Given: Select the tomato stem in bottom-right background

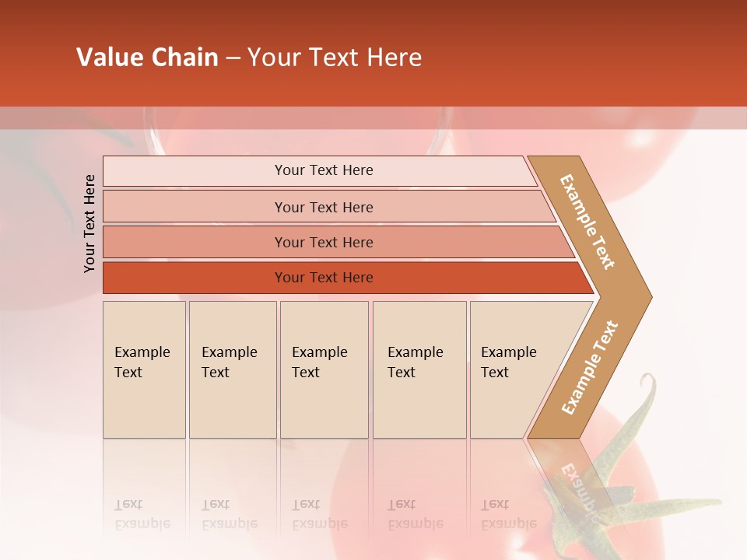Looking at the screenshot, I should point(633,471).
